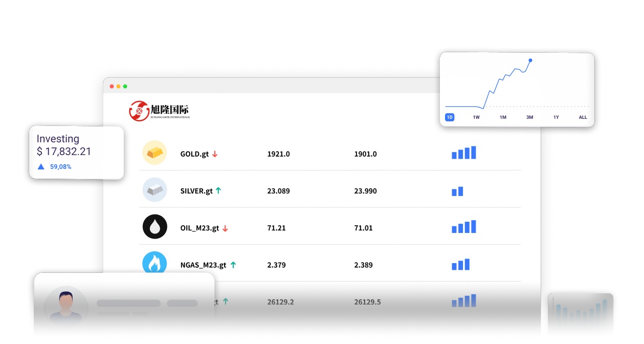The height and width of the screenshot is (344, 644).
Task: Select the 1D chart range tab
Action: tap(450, 117)
